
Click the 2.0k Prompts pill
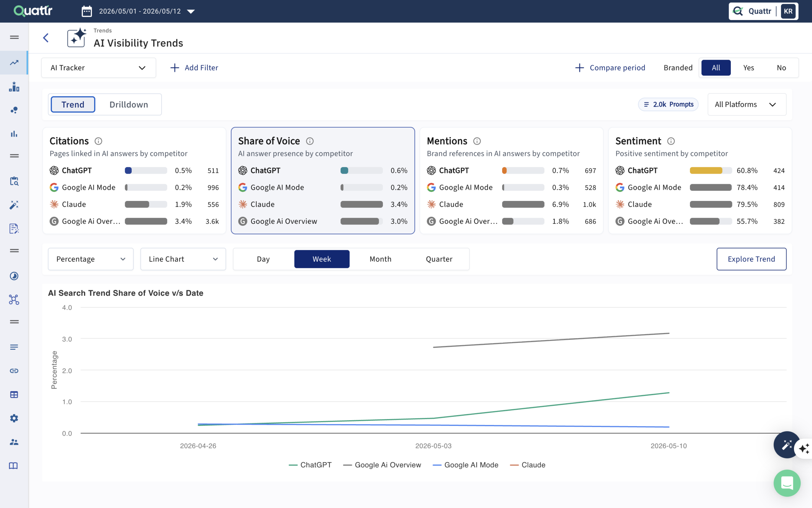(668, 104)
